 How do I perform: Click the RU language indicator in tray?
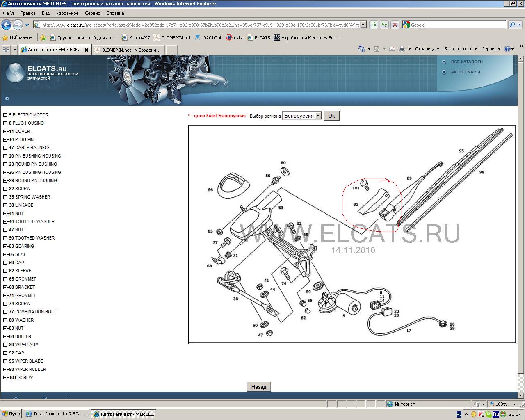pyautogui.click(x=459, y=414)
